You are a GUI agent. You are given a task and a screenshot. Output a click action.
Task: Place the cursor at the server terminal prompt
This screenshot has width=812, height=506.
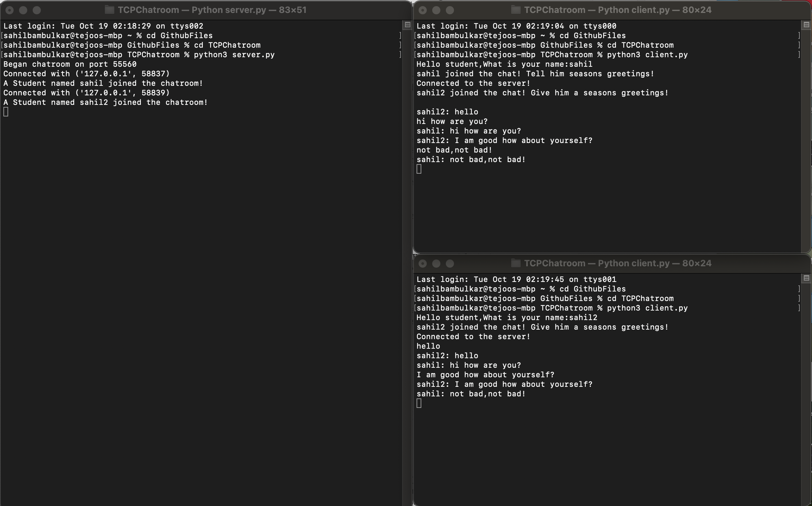coord(5,112)
